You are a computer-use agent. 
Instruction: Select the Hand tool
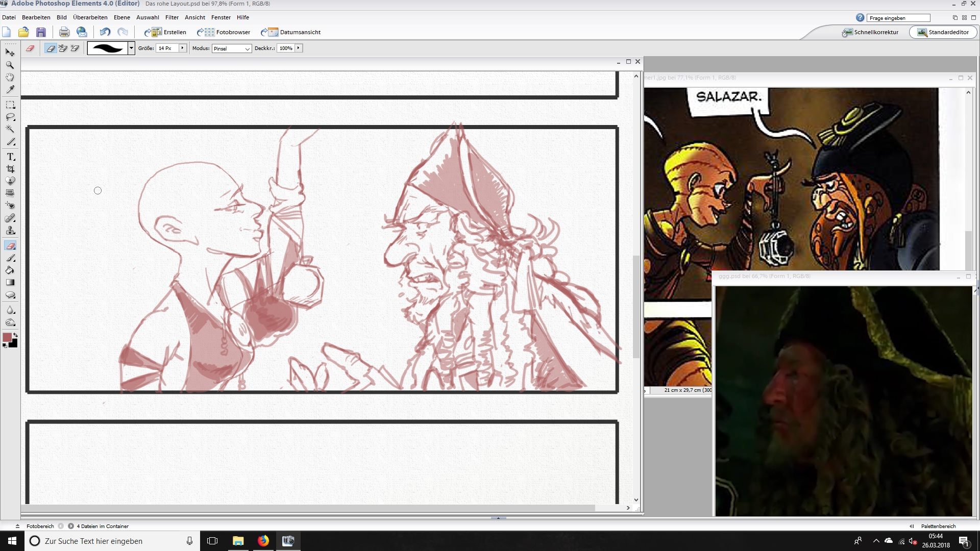tap(10, 77)
